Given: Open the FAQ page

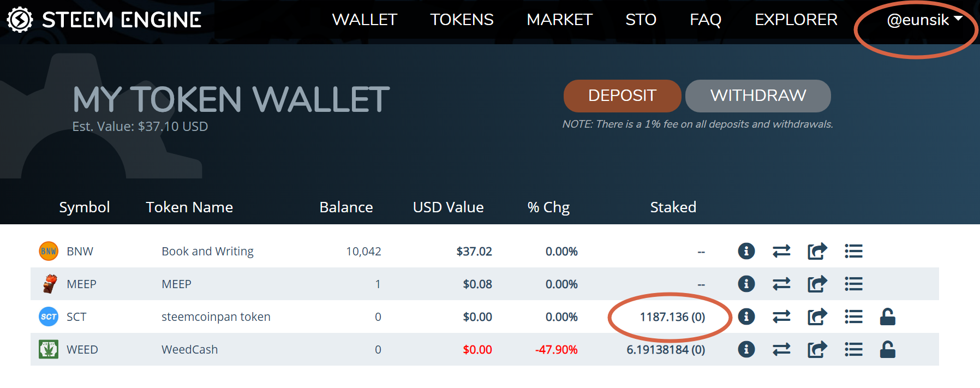Looking at the screenshot, I should 705,20.
